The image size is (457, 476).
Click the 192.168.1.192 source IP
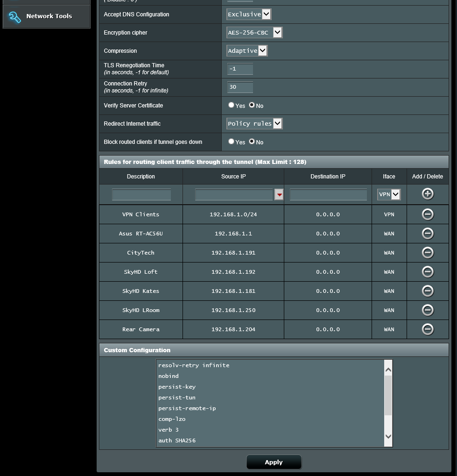pyautogui.click(x=233, y=272)
